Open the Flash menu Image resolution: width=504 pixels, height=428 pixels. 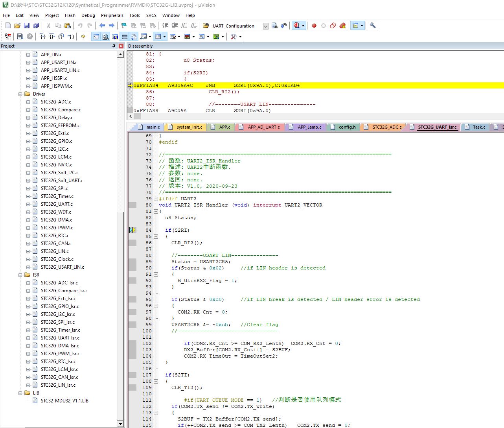click(70, 15)
